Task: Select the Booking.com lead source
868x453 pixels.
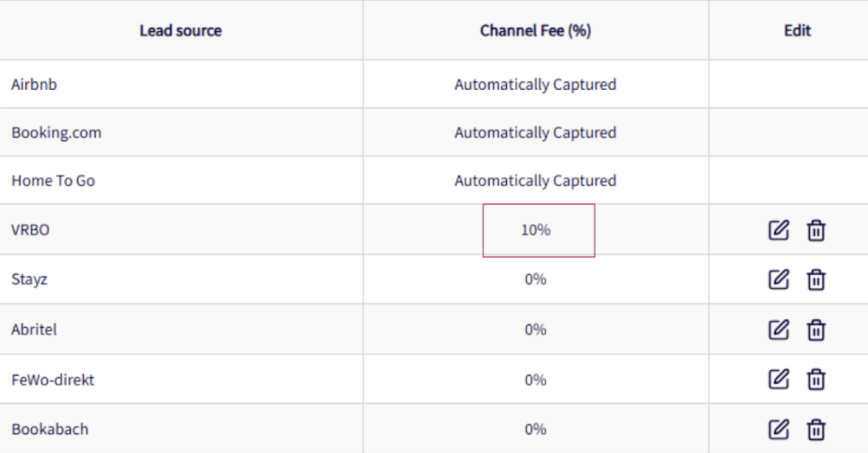Action: (x=56, y=132)
